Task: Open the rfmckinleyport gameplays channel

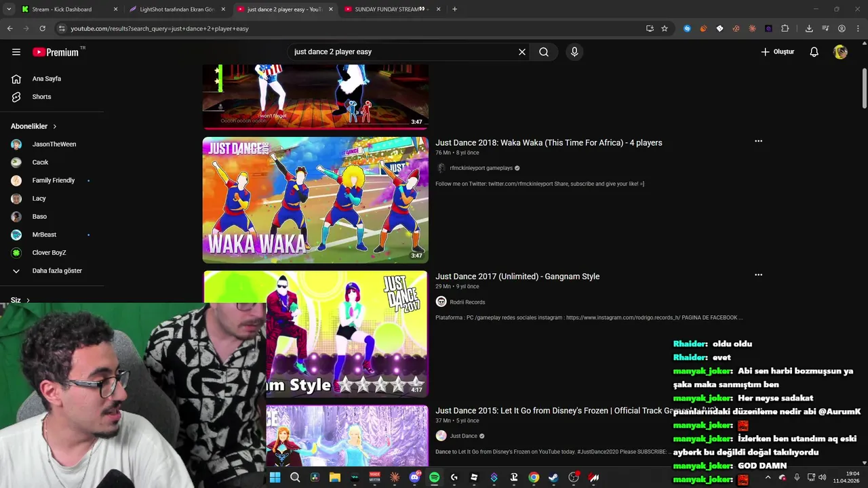Action: pos(481,168)
